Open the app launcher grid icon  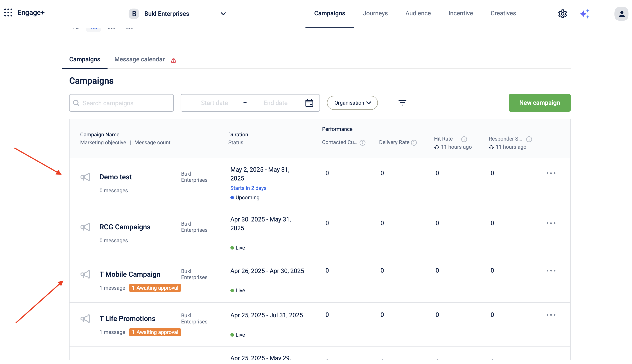click(x=8, y=12)
